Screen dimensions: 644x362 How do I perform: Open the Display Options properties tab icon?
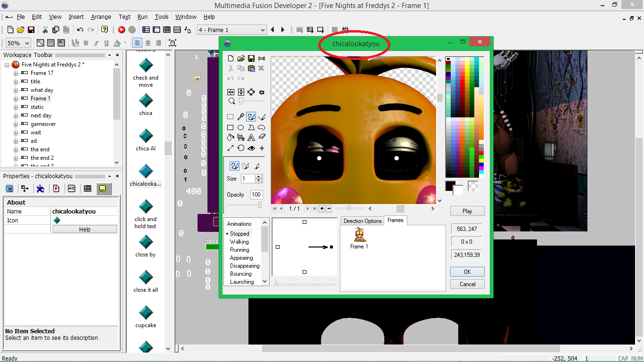click(9, 189)
